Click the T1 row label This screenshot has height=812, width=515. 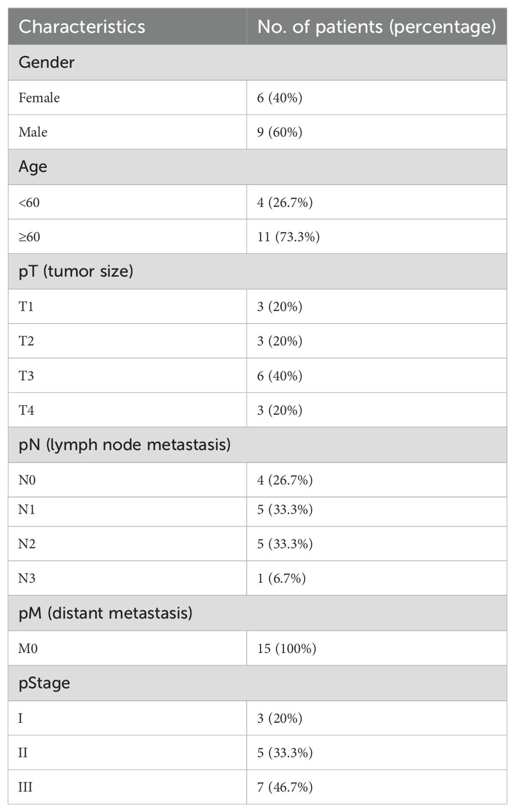[26, 306]
